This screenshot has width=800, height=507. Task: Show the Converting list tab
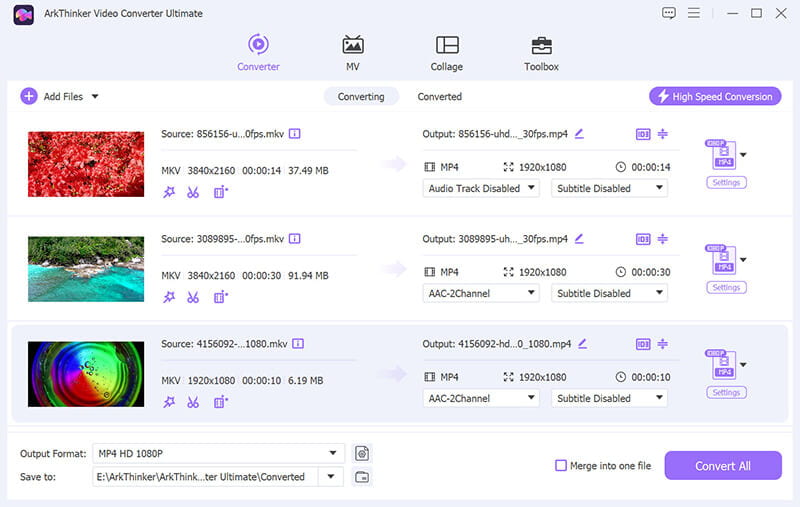coord(361,96)
